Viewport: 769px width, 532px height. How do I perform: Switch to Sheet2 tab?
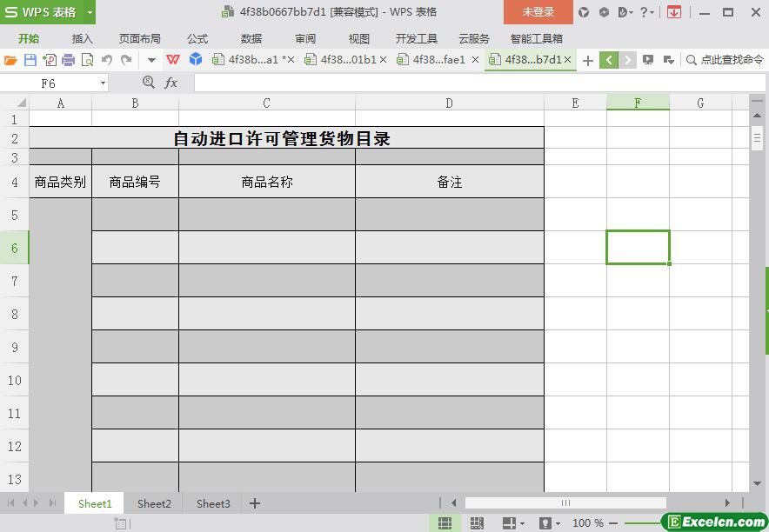[154, 503]
